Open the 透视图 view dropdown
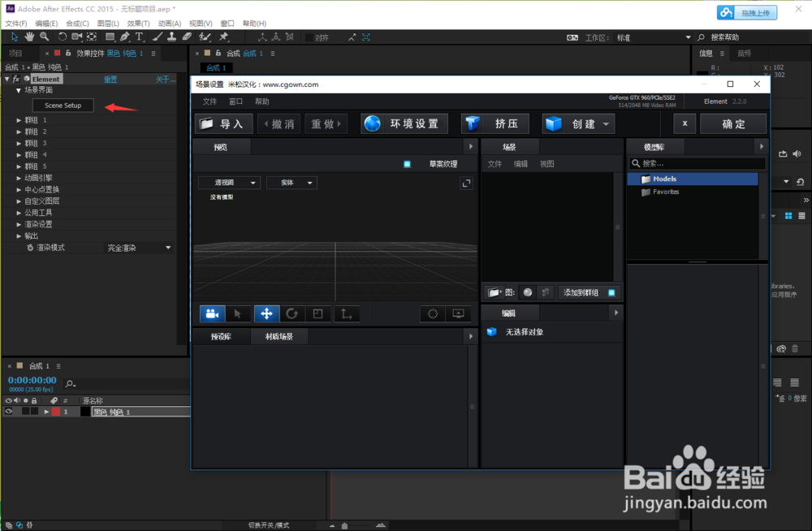This screenshot has height=531, width=812. [x=229, y=183]
